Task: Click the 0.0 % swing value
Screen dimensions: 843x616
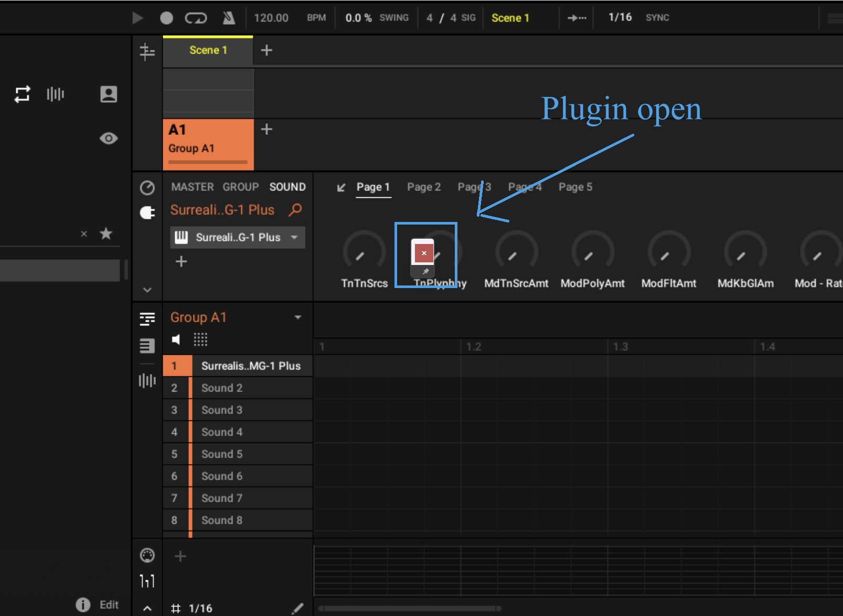Action: coord(358,18)
